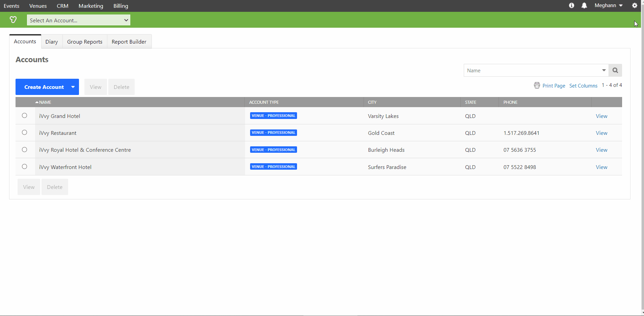Open the Select An Account dropdown
Viewport: 644px width, 316px height.
[79, 20]
